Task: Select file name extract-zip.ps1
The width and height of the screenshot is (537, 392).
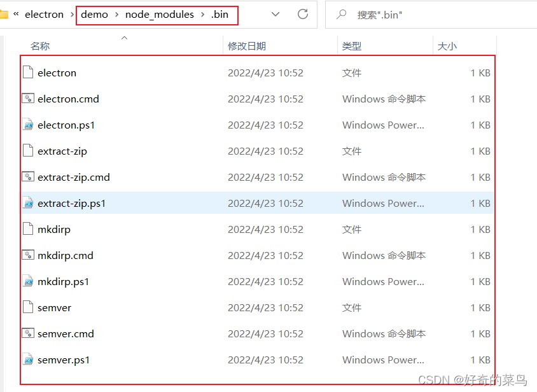Action: [71, 203]
